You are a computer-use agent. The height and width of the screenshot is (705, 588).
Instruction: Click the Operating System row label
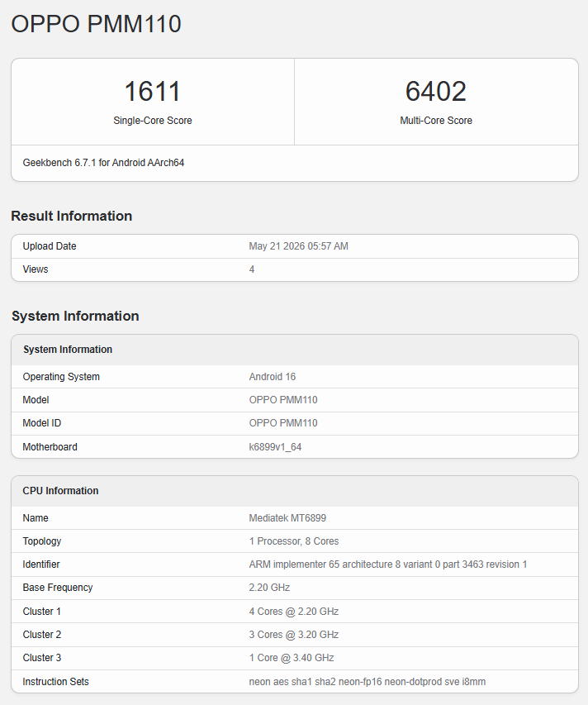coord(61,377)
